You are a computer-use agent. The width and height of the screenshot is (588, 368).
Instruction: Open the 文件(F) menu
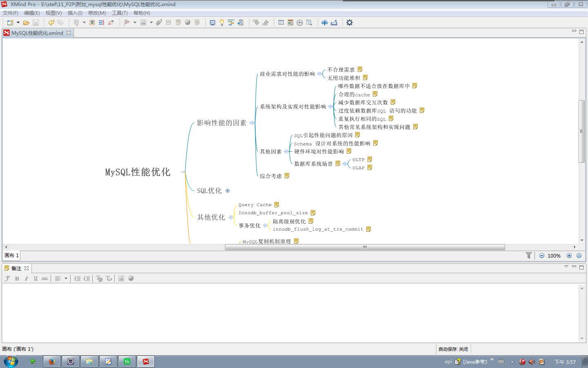pos(11,13)
